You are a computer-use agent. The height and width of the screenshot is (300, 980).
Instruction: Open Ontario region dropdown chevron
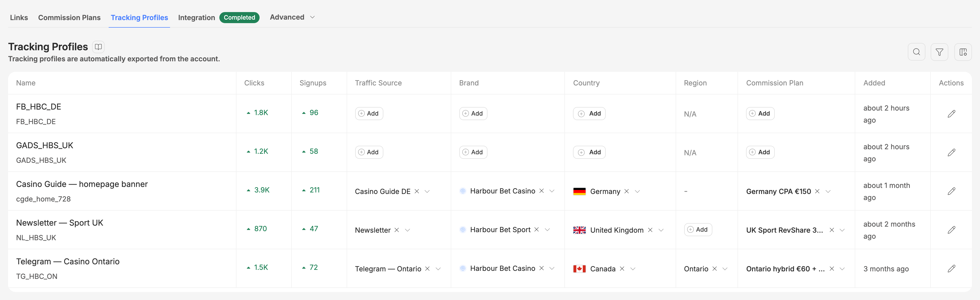(x=725, y=269)
